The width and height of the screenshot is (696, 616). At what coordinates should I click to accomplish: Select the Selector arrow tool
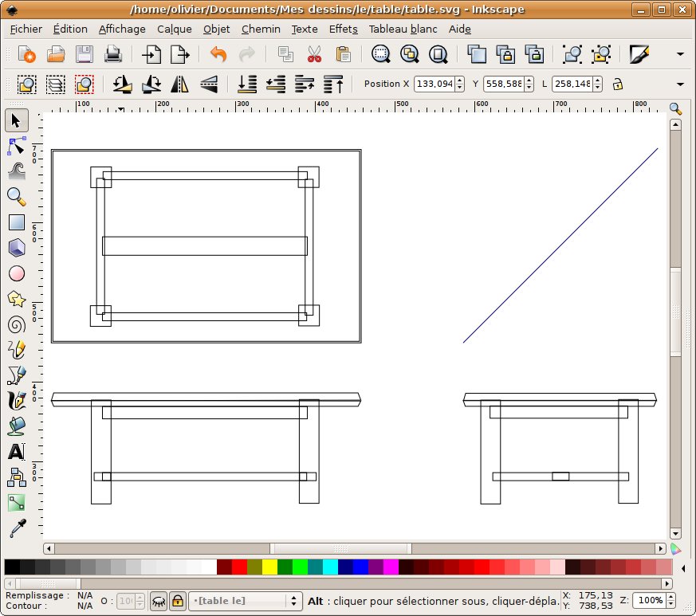coord(17,120)
